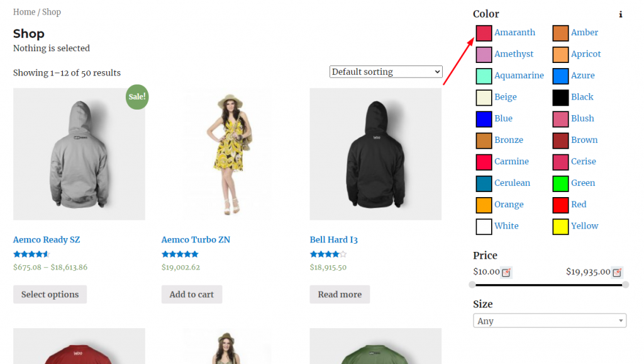Click five-star rating under Aemco Turbo ZN
Viewport: 644px width, 364px height.
tap(180, 254)
